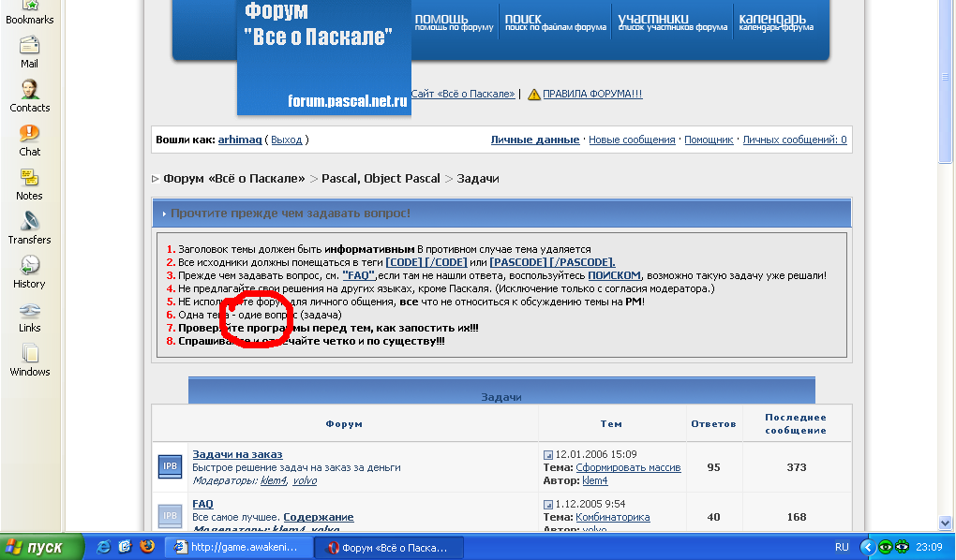This screenshot has width=956, height=560.
Task: Click the RU language indicator in taskbar
Action: (x=842, y=547)
